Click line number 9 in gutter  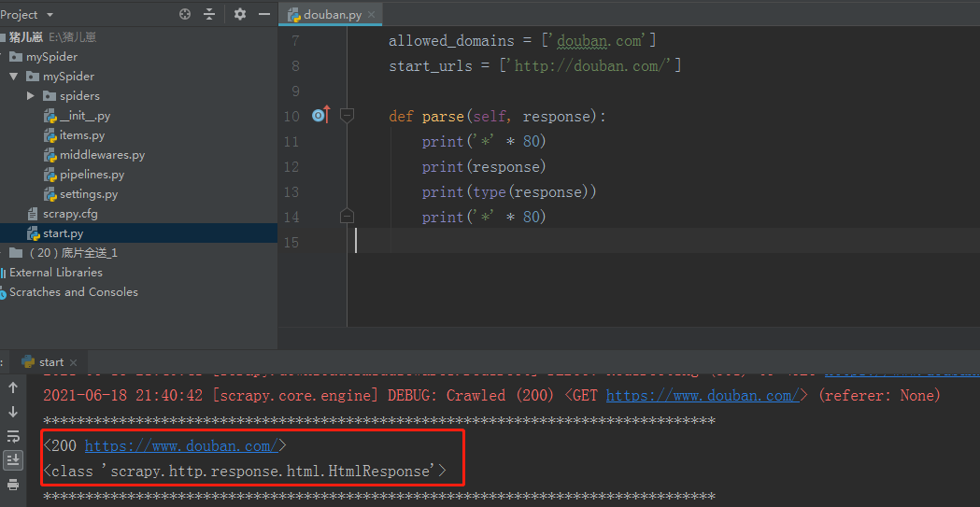point(295,92)
